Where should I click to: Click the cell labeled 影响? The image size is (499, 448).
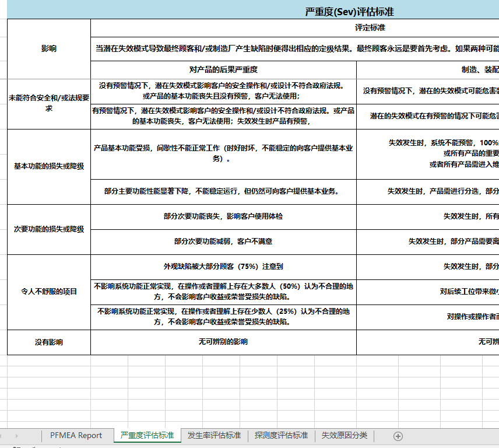(x=48, y=48)
